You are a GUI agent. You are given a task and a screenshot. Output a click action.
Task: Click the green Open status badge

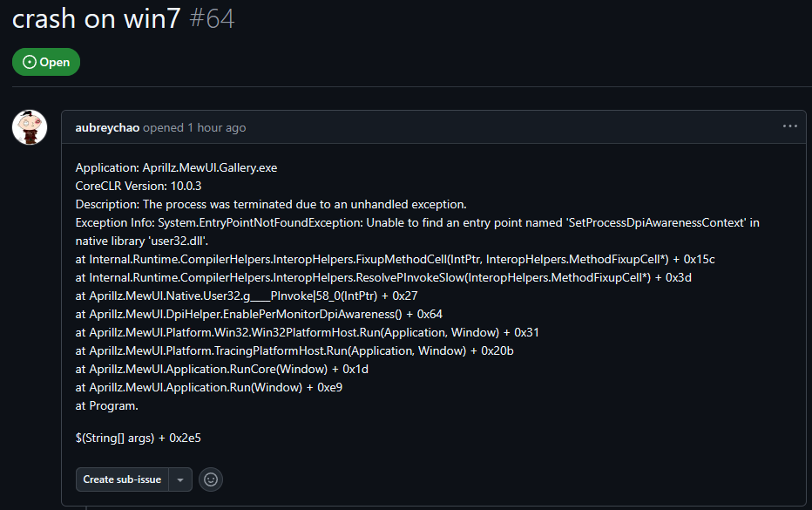46,62
